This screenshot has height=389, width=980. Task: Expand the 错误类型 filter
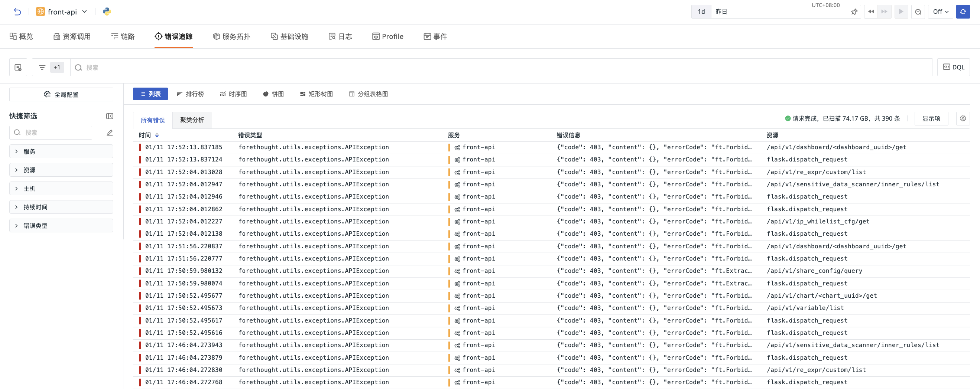coord(61,225)
